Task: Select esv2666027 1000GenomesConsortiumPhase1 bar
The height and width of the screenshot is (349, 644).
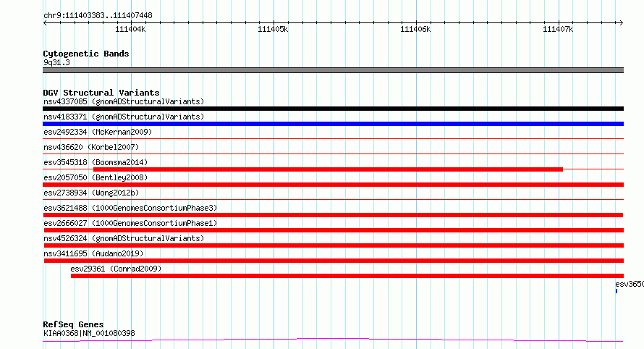Action: click(333, 230)
